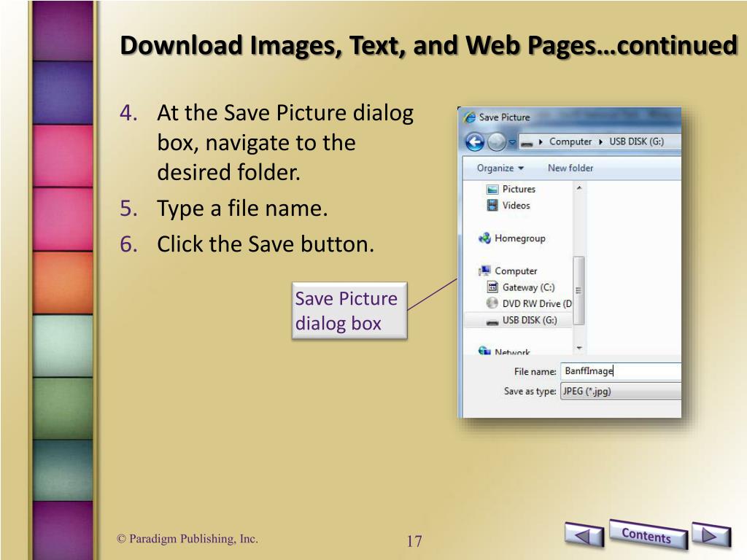
Task: Click the navigation pane scroll down arrow
Action: point(579,348)
